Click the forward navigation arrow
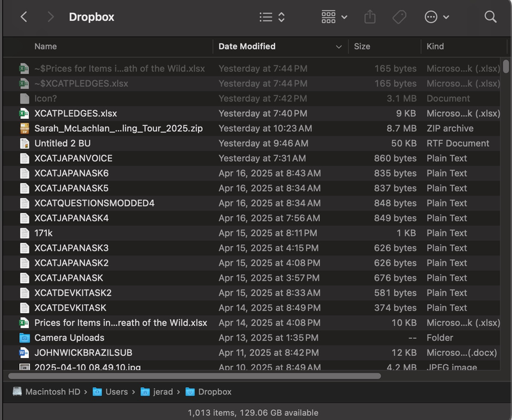The width and height of the screenshot is (512, 420). pos(50,17)
